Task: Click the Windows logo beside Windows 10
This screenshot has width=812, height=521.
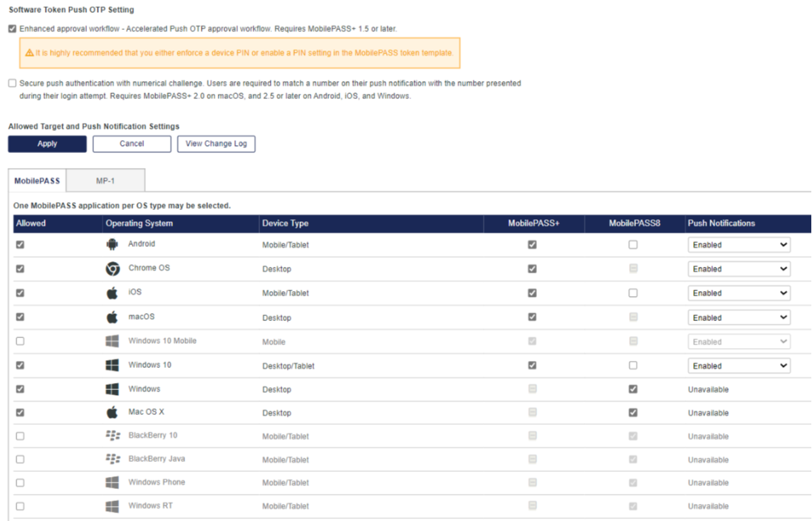Action: pyautogui.click(x=112, y=366)
